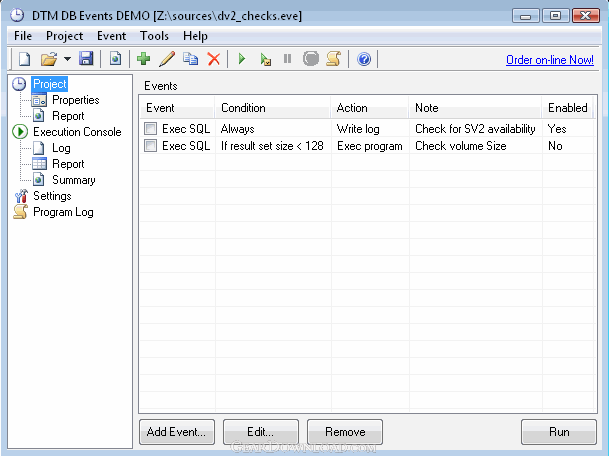Open Program Log in the tree
Screen dimensions: 609x456
pos(63,212)
